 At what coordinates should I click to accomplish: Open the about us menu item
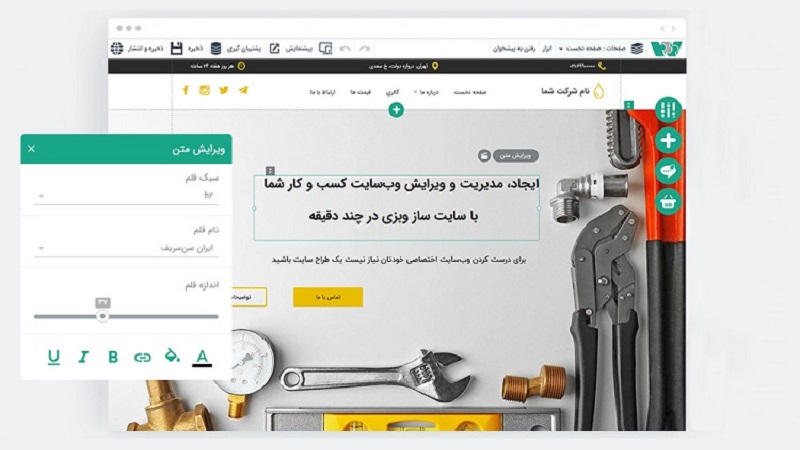coord(427,92)
